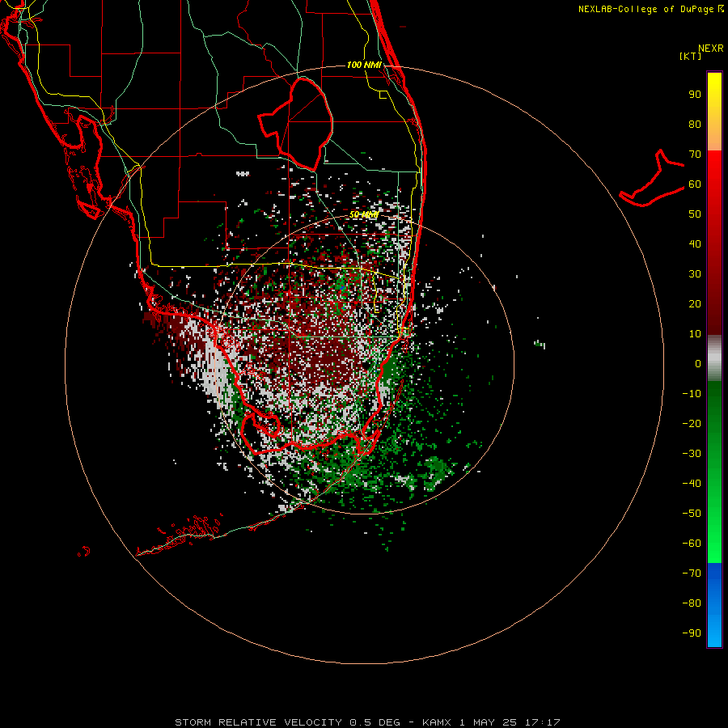This screenshot has height=728, width=728.
Task: Select the 70 value on velocity scale
Action: point(695,154)
